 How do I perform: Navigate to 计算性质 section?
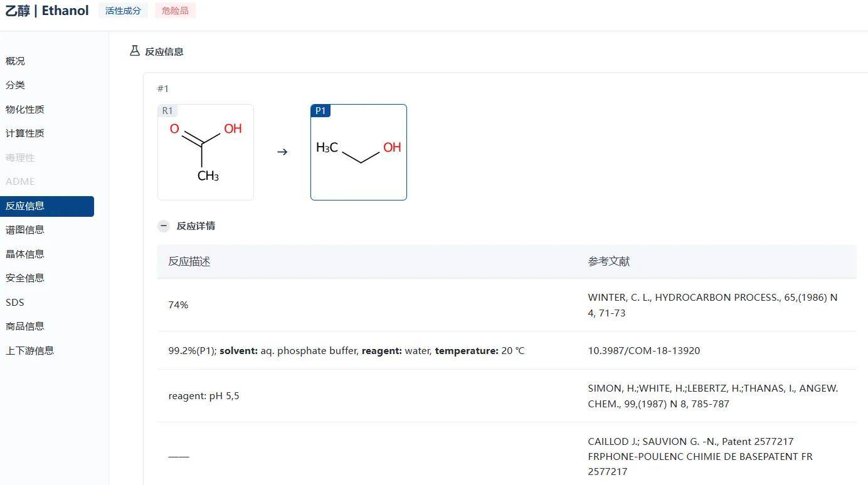[x=25, y=133]
